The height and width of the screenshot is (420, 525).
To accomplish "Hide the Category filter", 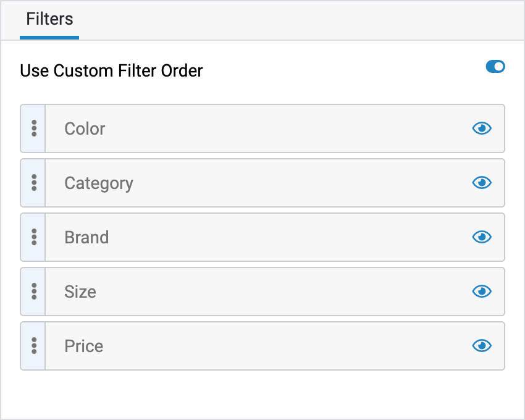I will (x=482, y=183).
